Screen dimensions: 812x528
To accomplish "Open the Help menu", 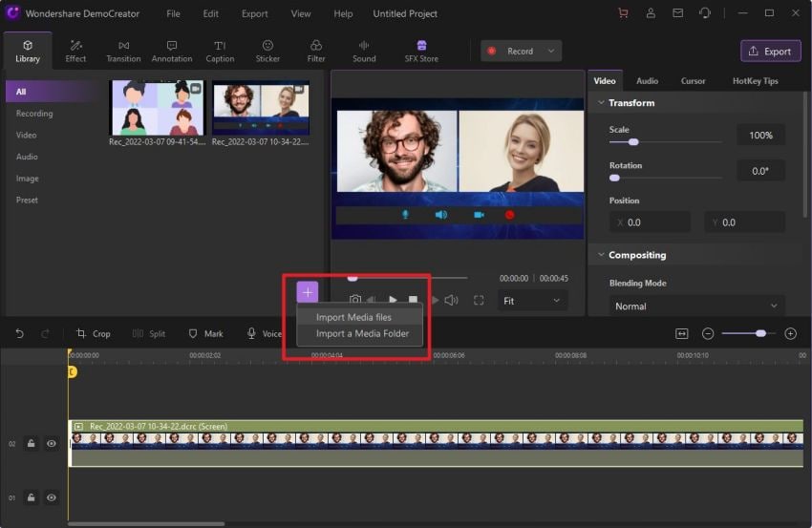I will click(x=343, y=14).
